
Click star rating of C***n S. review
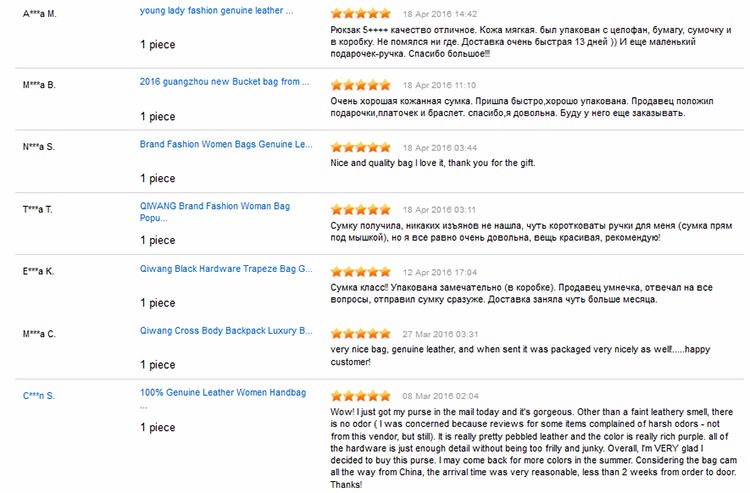pos(360,396)
